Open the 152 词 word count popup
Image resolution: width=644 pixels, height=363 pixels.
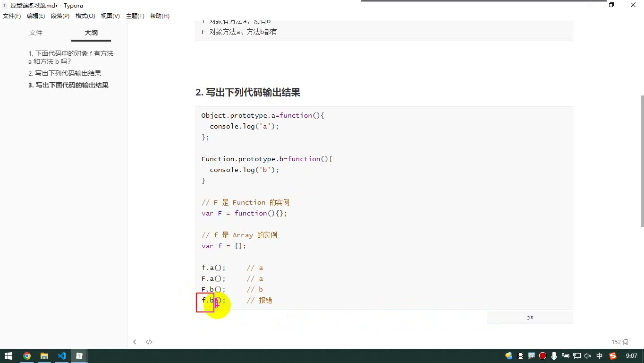click(620, 342)
